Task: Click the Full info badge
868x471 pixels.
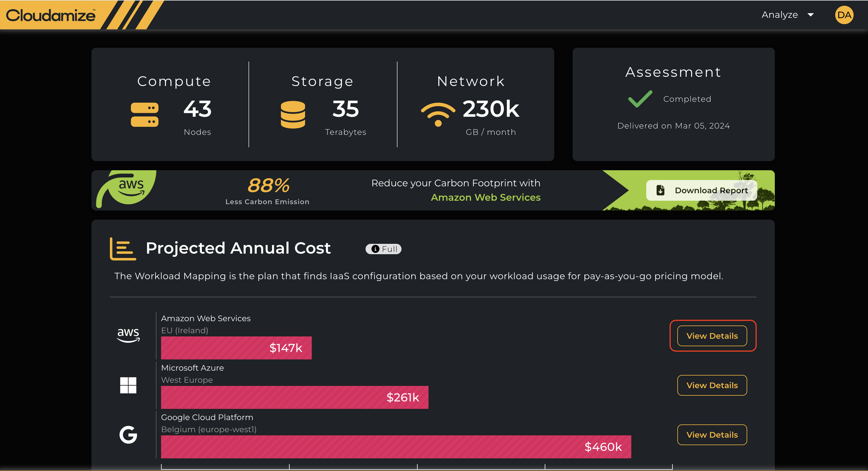Action: (x=383, y=249)
